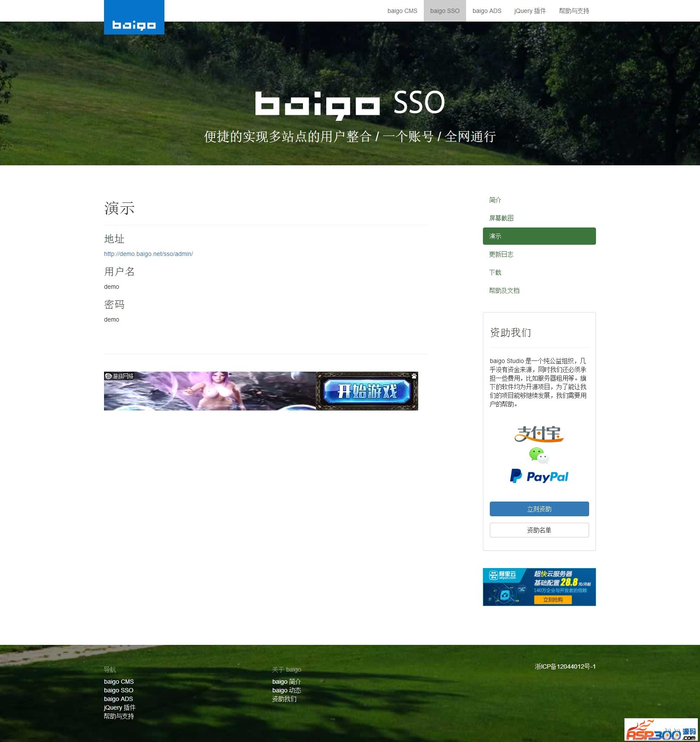Viewport: 700px width, 742px height.
Task: Click the WeChat pay icon
Action: pyautogui.click(x=539, y=455)
